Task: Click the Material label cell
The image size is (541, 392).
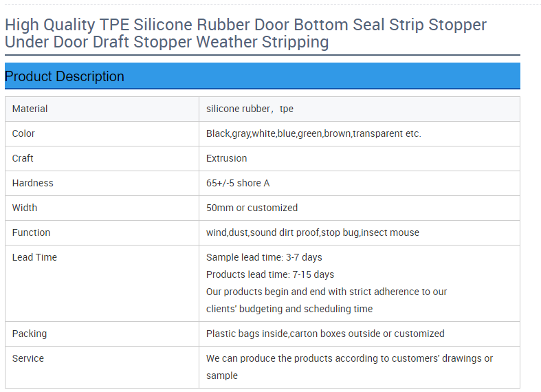Action: (30, 109)
